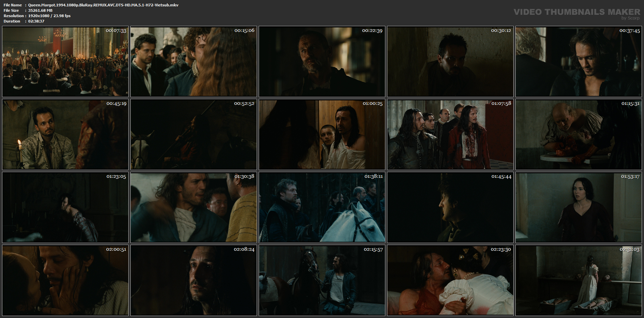This screenshot has height=318, width=644.
Task: Click the File Size label
Action: (x=11, y=10)
